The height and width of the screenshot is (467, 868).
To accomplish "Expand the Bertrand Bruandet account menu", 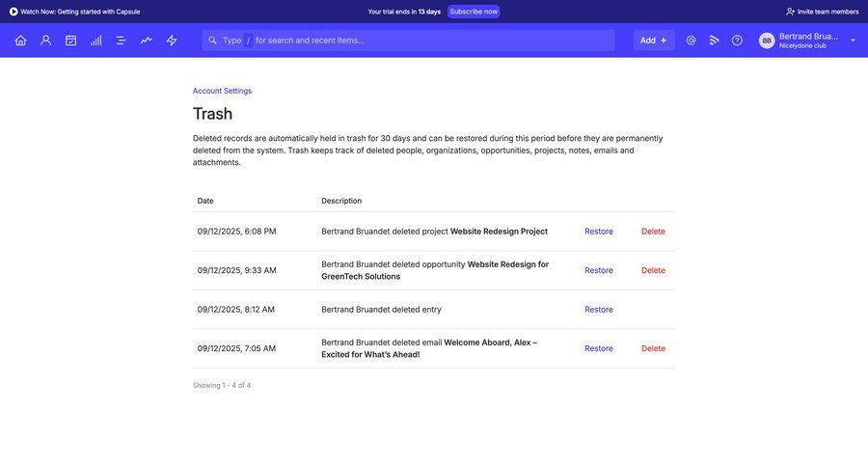I will pos(853,41).
